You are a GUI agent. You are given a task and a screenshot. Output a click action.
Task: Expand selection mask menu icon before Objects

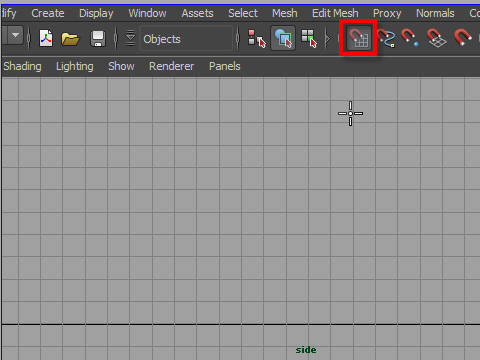130,38
